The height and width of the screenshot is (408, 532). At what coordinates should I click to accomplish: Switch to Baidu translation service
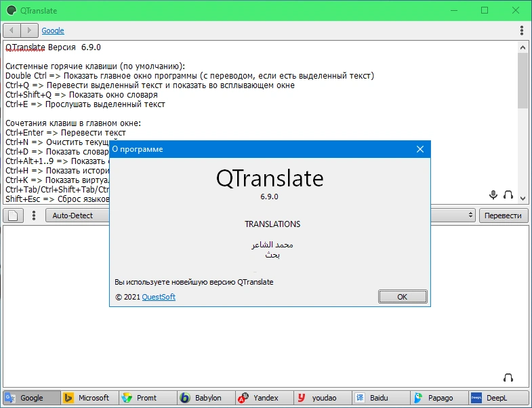point(381,397)
